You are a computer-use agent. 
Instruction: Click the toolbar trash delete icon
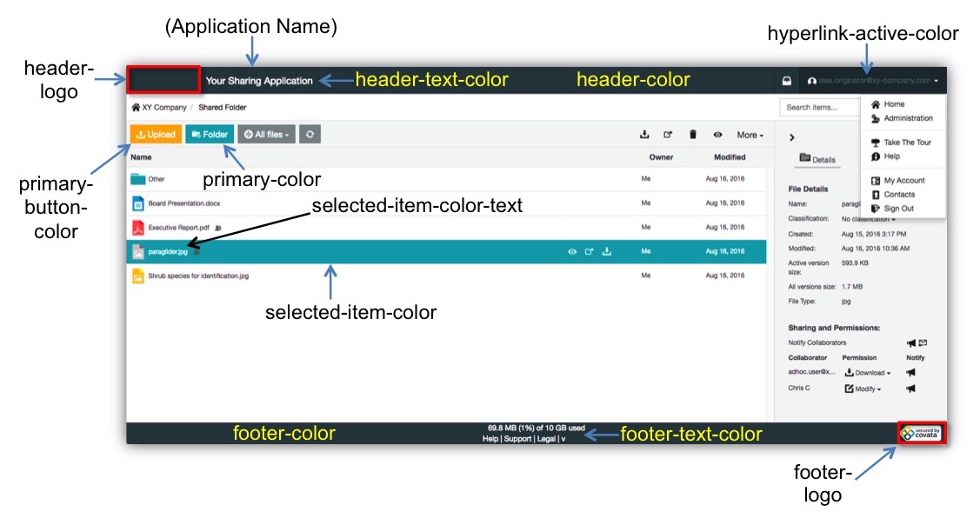[x=693, y=135]
